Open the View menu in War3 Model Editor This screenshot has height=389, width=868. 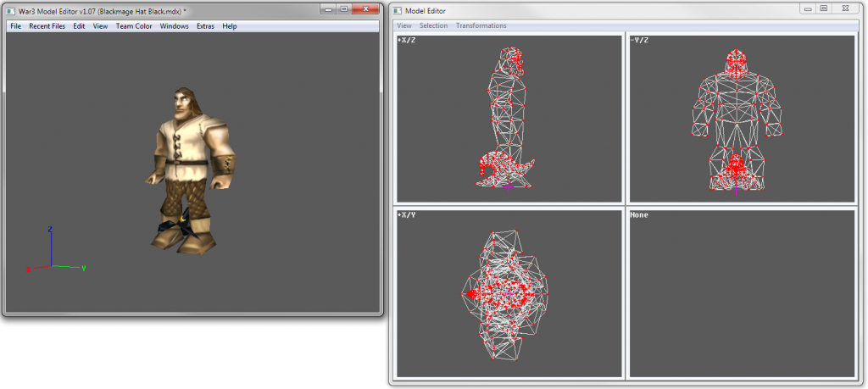(x=100, y=26)
